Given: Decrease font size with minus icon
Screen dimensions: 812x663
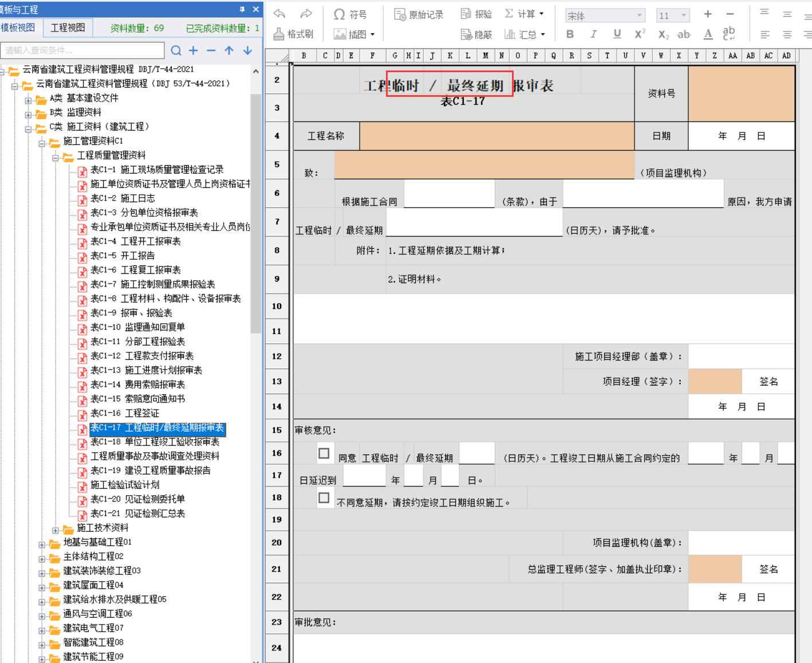Looking at the screenshot, I should tap(730, 14).
